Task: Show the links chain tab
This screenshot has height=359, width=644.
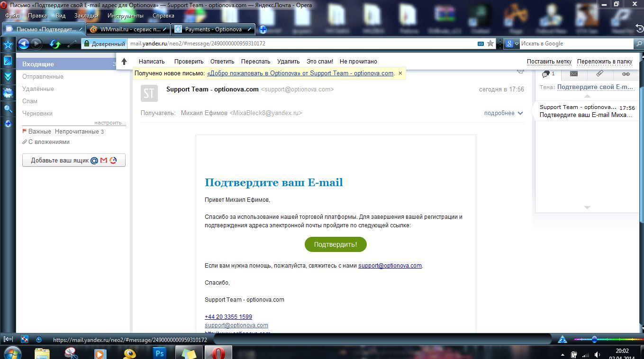Action: [x=626, y=73]
